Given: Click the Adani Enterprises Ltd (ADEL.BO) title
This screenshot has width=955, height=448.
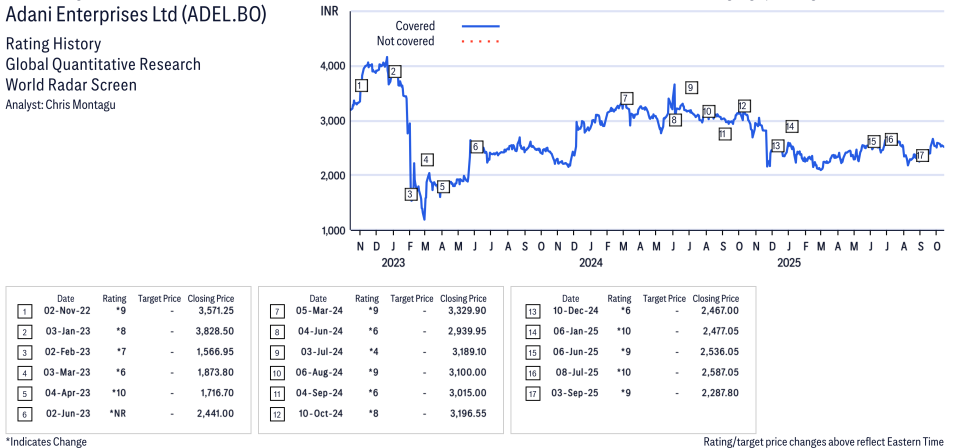Looking at the screenshot, I should 136,17.
